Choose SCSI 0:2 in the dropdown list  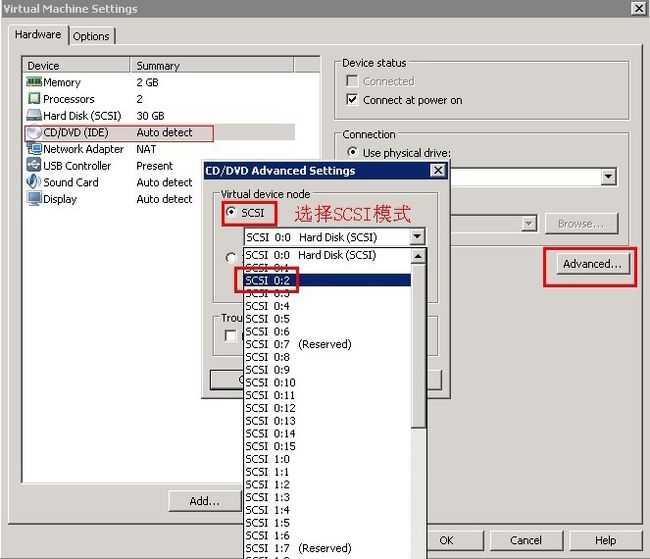pos(327,280)
